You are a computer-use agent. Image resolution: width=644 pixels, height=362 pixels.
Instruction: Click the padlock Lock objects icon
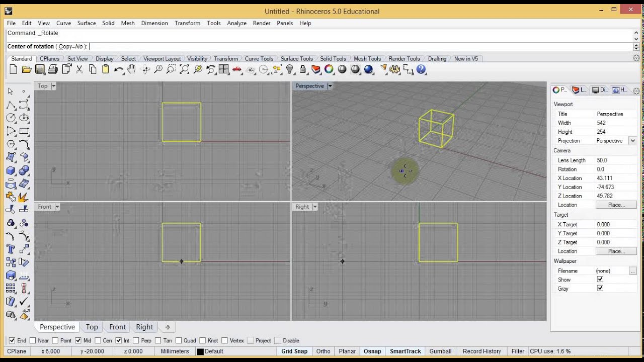click(303, 69)
